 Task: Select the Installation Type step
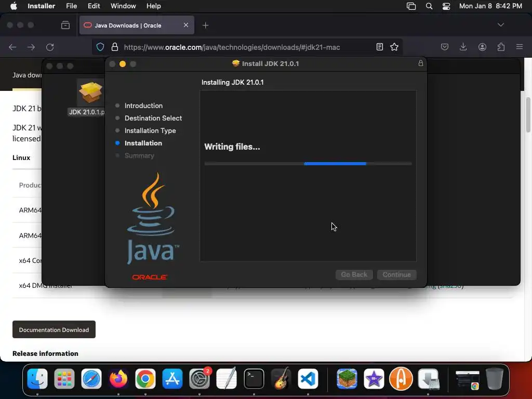coord(150,130)
